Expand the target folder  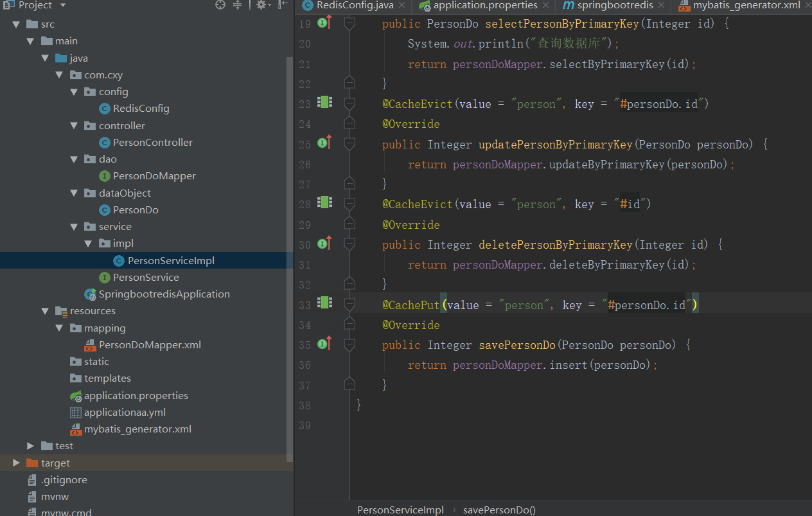click(17, 463)
